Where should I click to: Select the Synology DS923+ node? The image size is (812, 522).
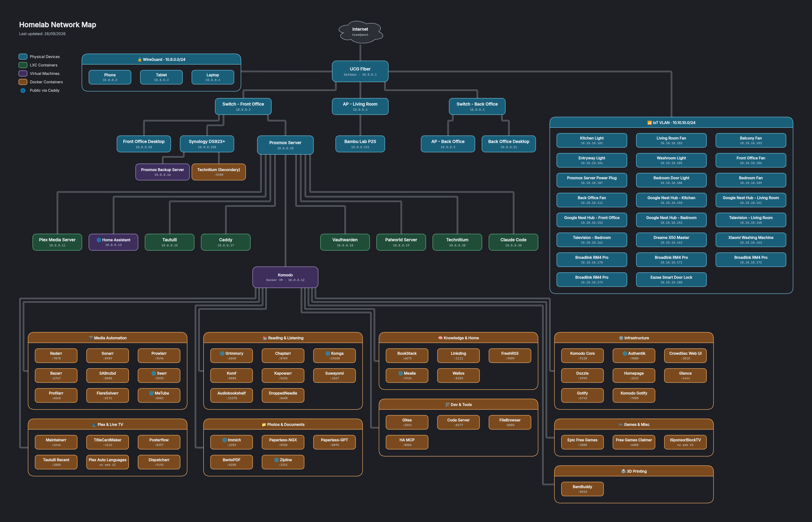coord(207,144)
